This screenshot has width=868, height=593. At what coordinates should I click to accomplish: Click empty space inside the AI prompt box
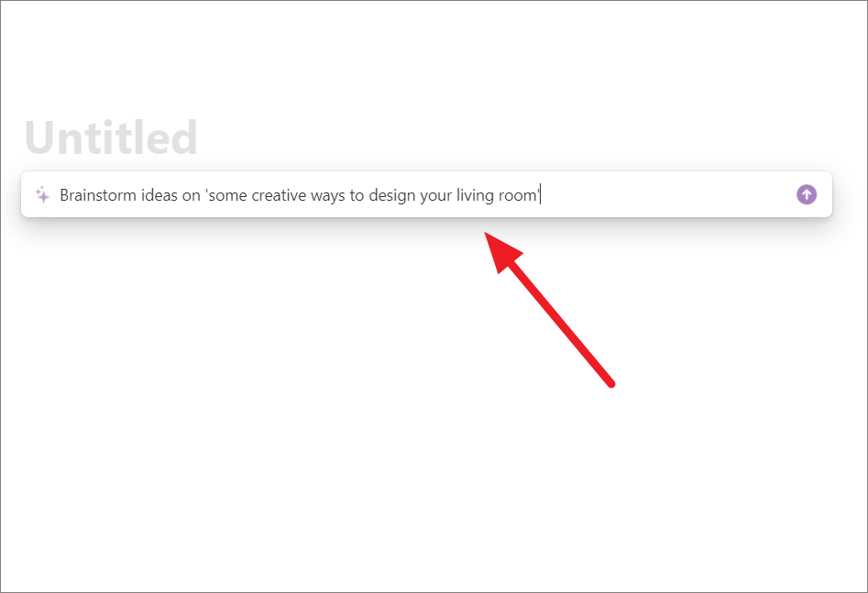[665, 194]
